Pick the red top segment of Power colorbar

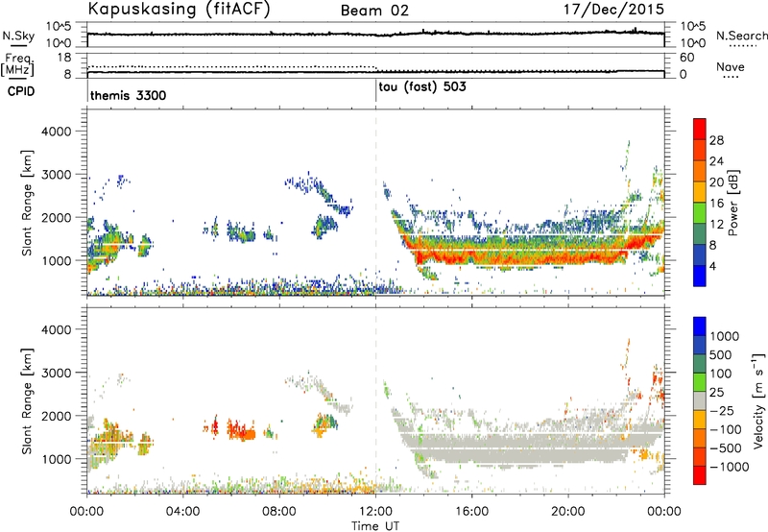coord(700,129)
